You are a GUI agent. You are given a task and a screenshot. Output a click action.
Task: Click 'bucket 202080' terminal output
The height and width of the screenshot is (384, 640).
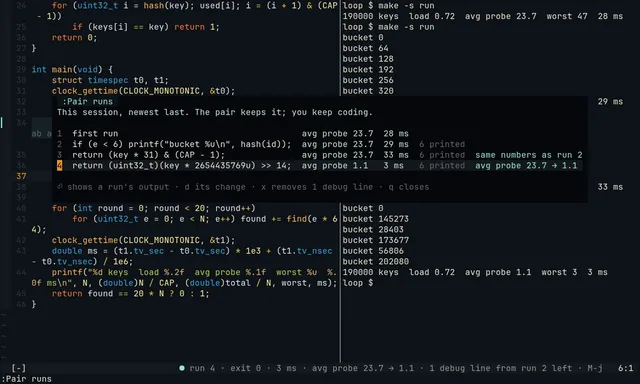pos(376,261)
